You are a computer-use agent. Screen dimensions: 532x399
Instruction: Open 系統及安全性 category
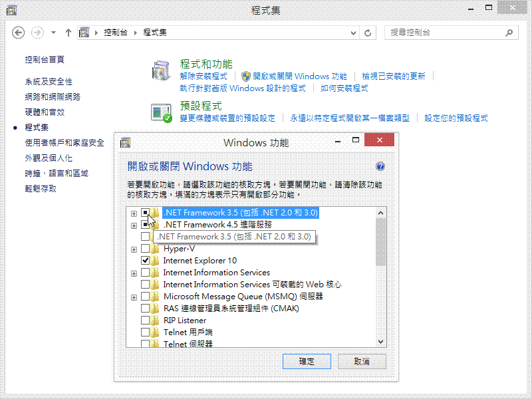(49, 82)
